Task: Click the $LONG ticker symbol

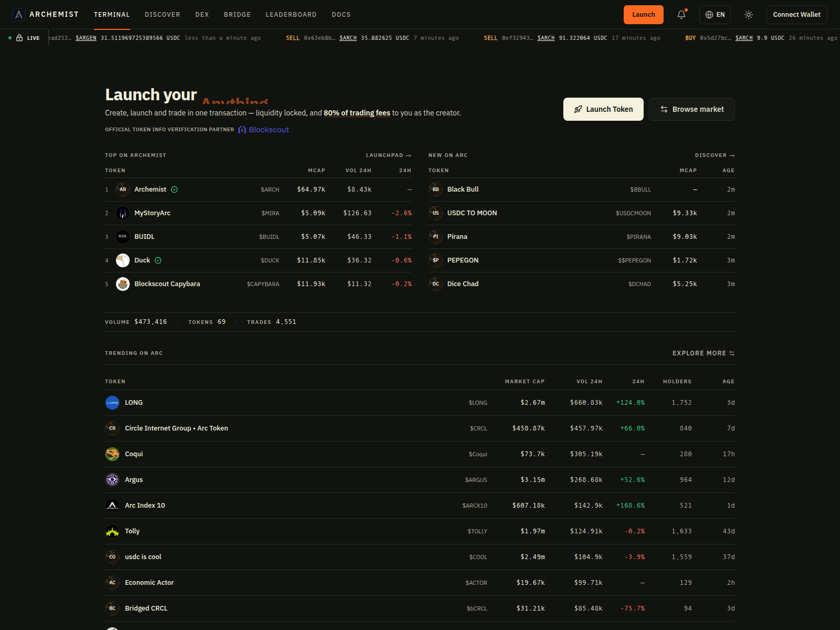Action: click(478, 403)
